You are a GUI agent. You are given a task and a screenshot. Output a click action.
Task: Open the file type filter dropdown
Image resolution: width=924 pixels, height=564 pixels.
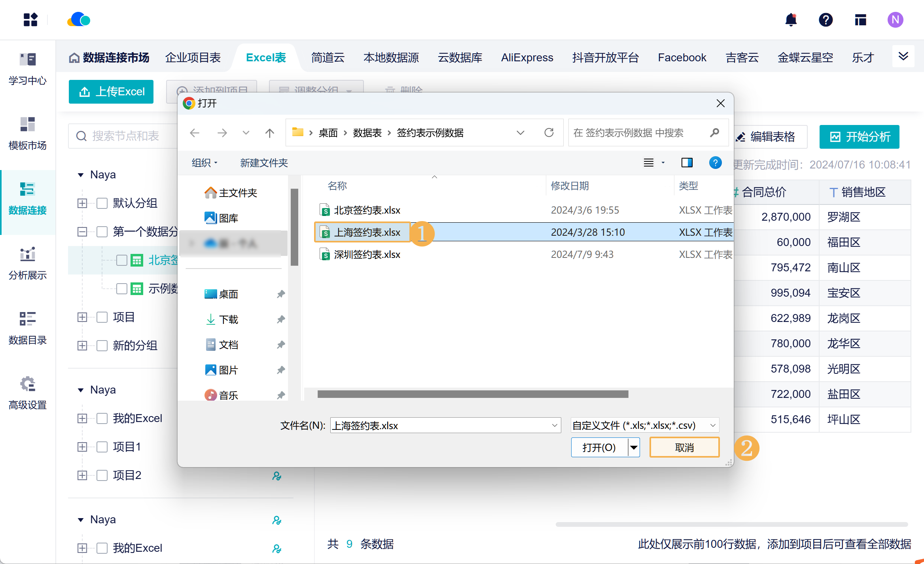tap(645, 426)
